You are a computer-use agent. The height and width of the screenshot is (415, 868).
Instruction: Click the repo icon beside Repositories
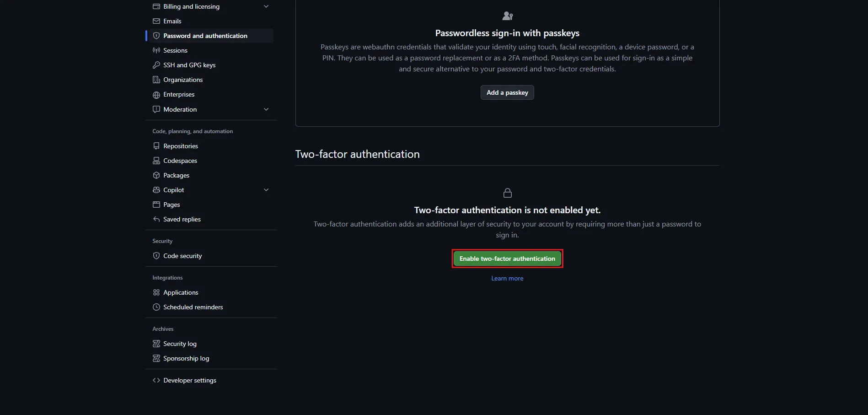point(156,146)
